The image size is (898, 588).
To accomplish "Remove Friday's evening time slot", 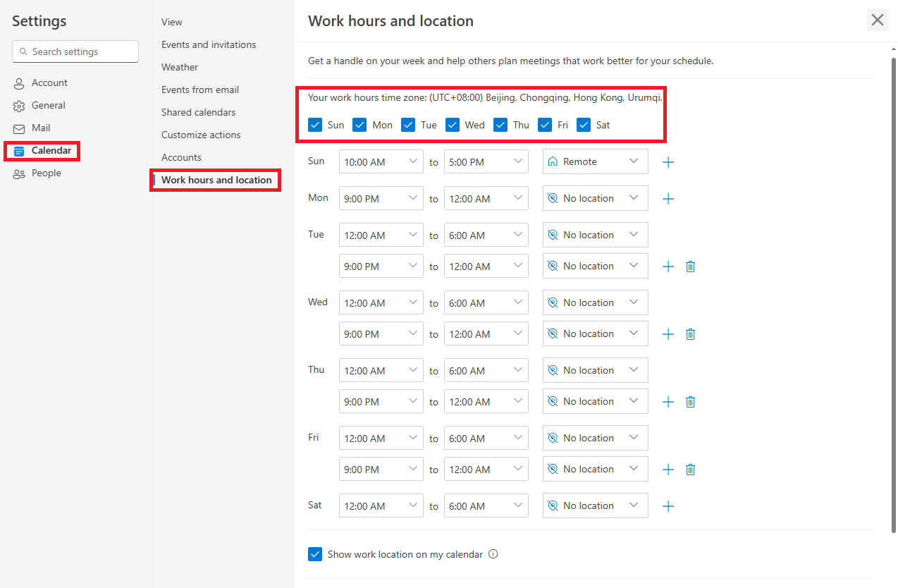I will coord(690,469).
